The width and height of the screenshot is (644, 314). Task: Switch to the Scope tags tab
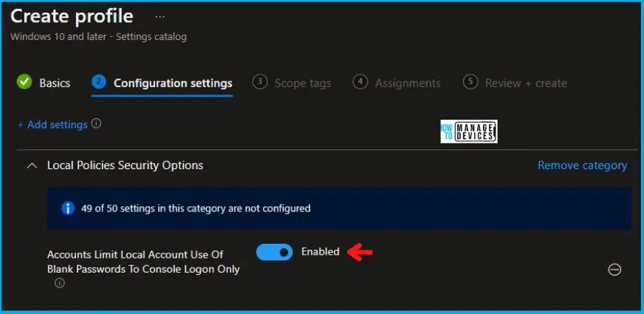pos(303,83)
